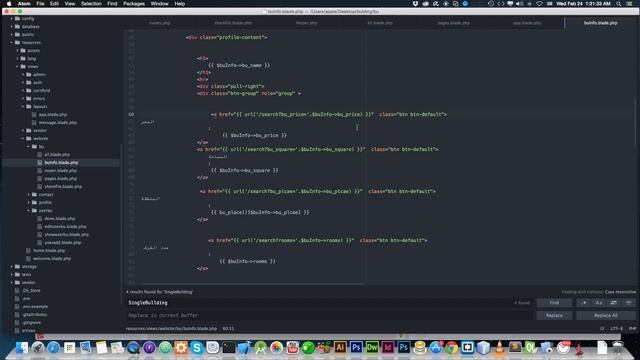640x360 pixels.
Task: Open Google Chrome from the dock
Action: point(451,347)
